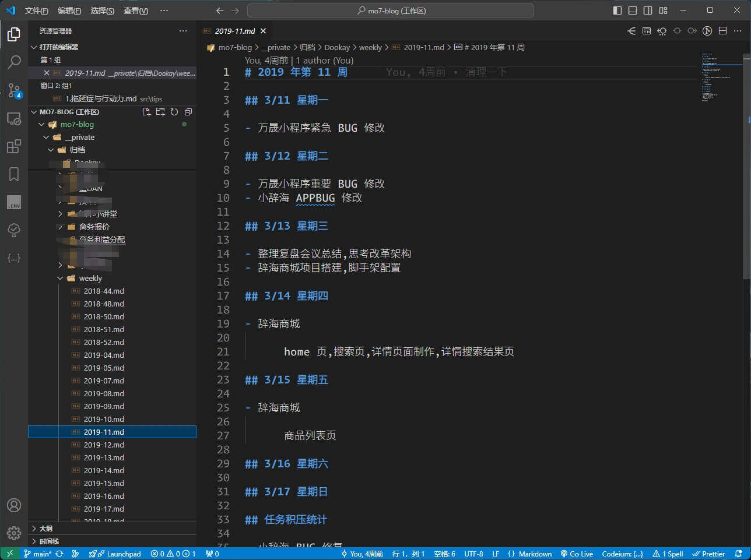Click the GitLens circled-arrow toolbar icon
The width and height of the screenshot is (751, 560).
pos(707,31)
